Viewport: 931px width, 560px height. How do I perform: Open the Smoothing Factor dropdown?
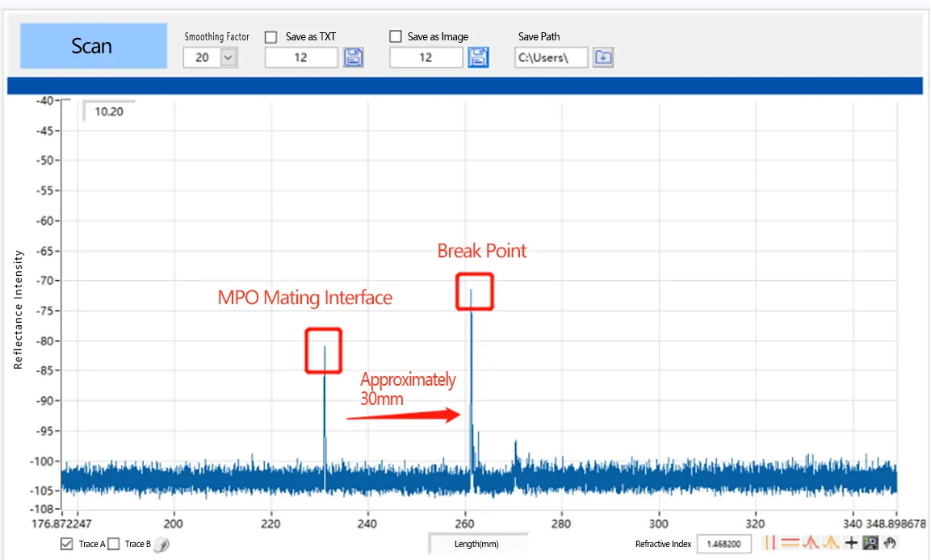(x=228, y=57)
